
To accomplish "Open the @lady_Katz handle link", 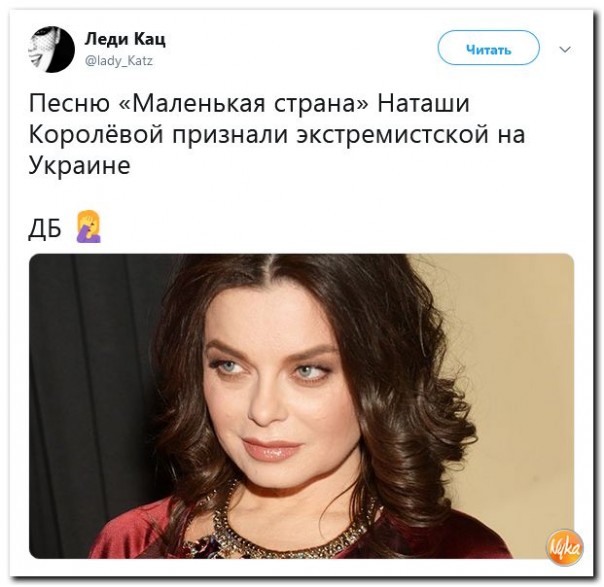I will 119,61.
